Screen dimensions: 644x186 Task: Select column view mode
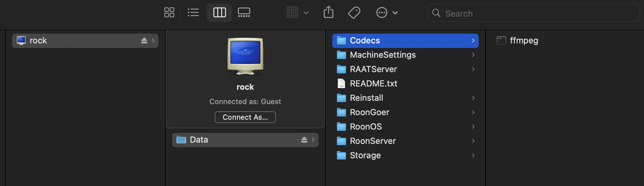click(220, 13)
